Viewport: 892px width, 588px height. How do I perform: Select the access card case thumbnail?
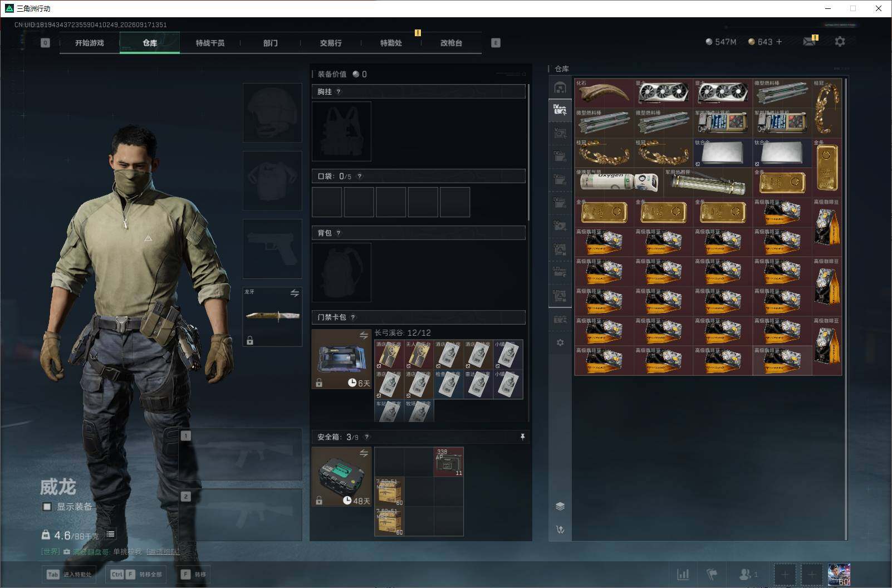[341, 359]
